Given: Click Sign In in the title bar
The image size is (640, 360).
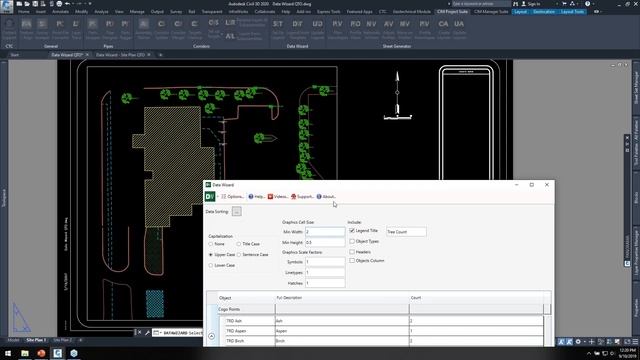Looking at the screenshot, I should (533, 4).
